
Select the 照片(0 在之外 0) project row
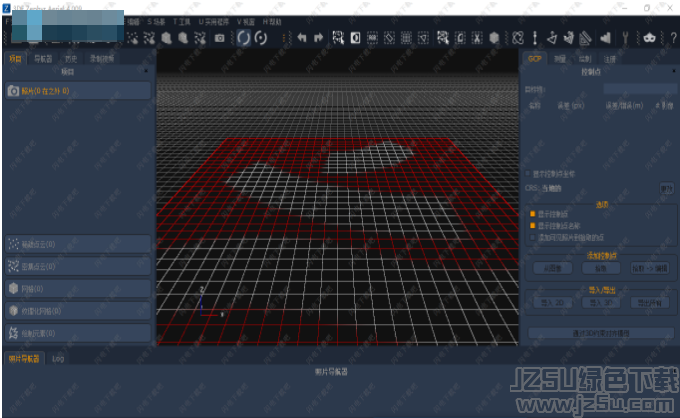[78, 91]
